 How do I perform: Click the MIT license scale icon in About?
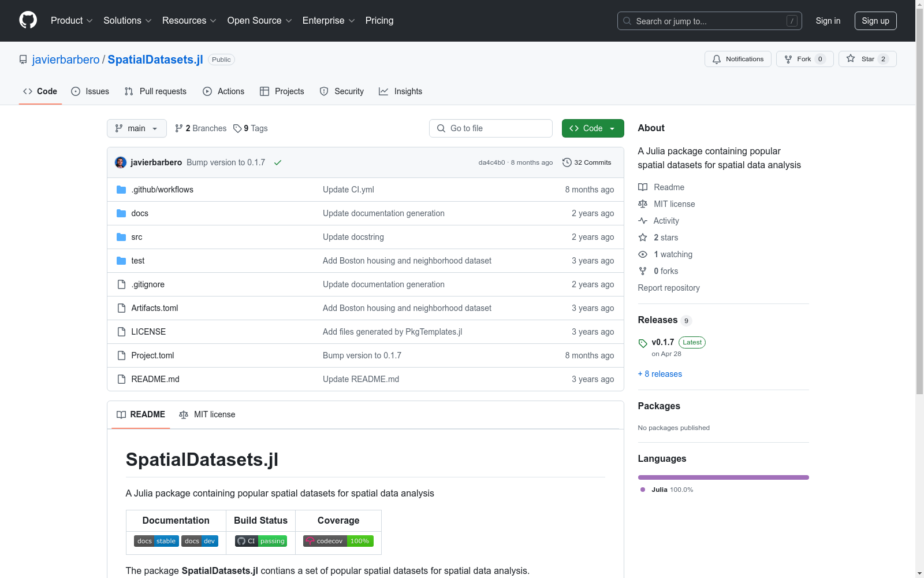(643, 204)
